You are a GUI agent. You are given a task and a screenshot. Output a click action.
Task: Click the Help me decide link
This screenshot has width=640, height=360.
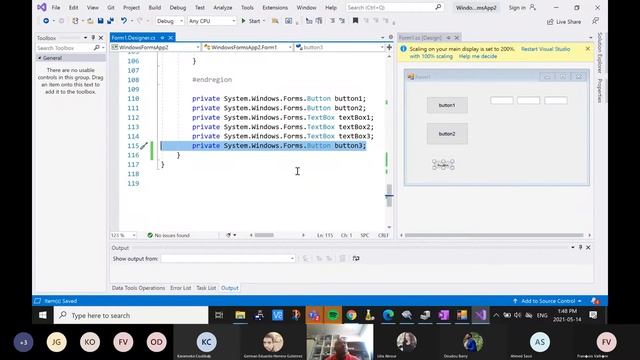tap(478, 56)
